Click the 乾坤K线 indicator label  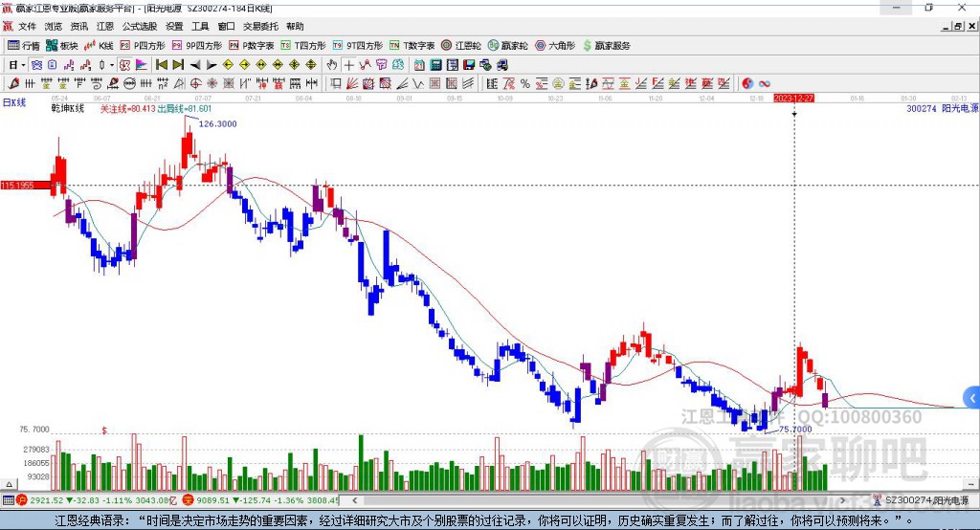tap(68, 109)
